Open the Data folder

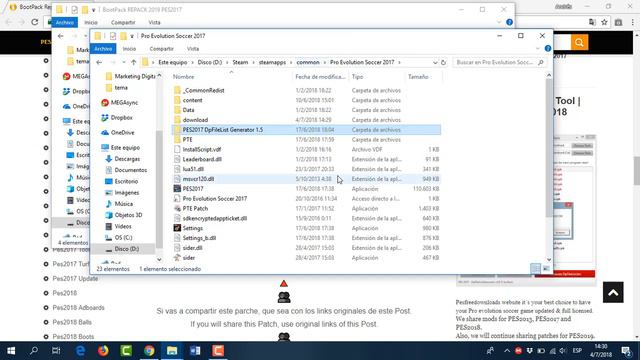pos(188,110)
